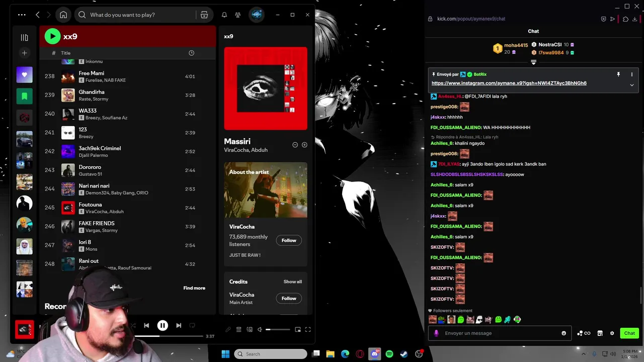Skip to next track

tap(179, 325)
